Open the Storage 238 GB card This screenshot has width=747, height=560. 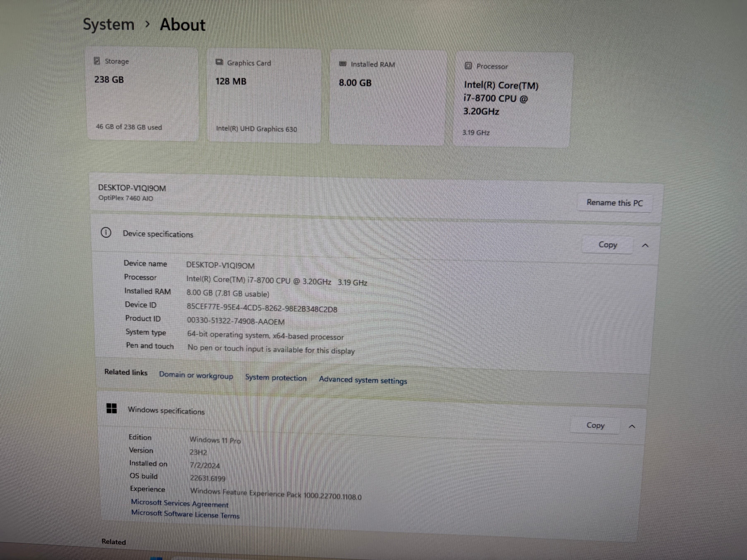click(142, 94)
